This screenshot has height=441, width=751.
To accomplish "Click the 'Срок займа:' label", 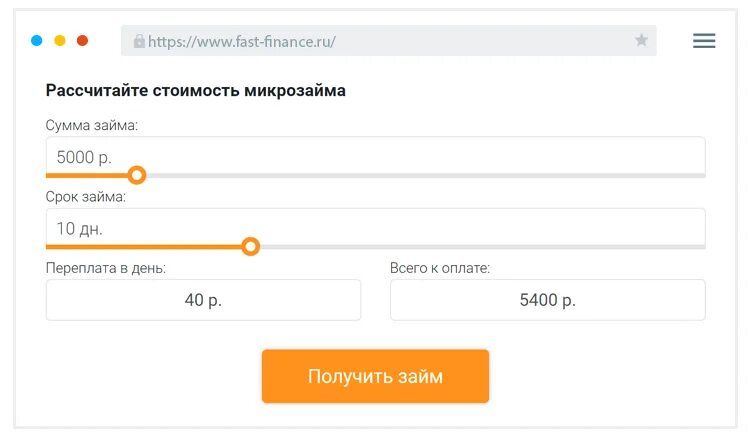I will point(86,197).
